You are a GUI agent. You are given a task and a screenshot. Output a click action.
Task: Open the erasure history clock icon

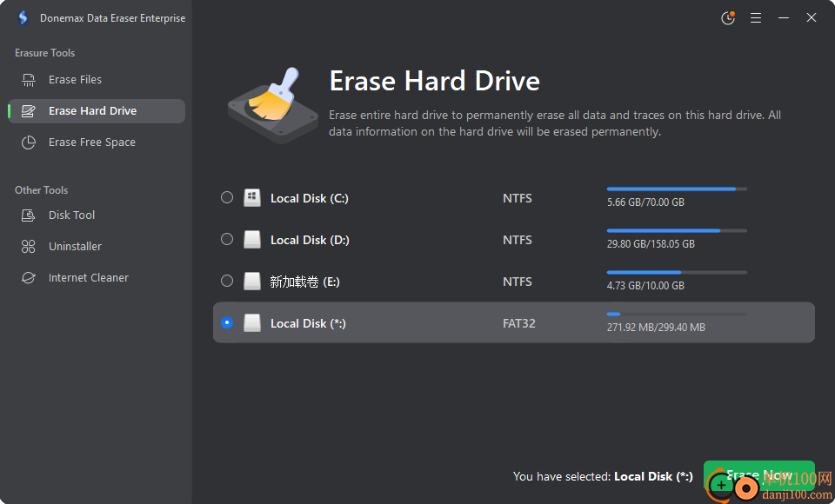[x=728, y=17]
